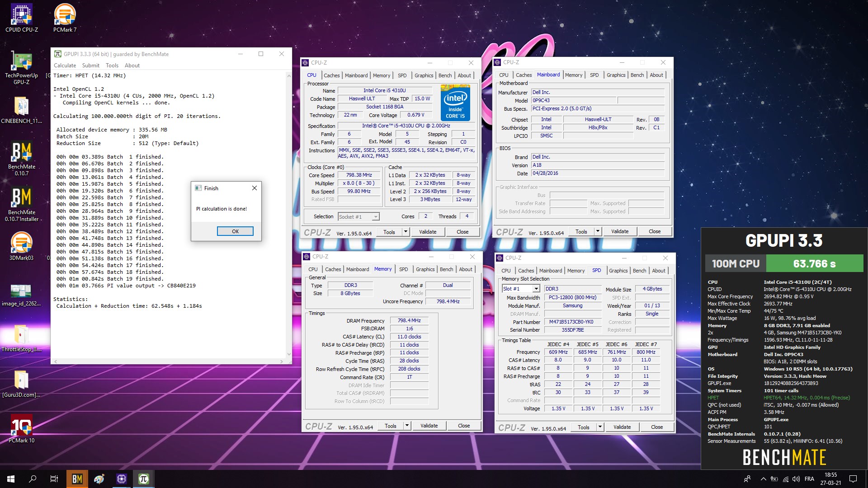The image size is (868, 488).
Task: Click the battery tray icon
Action: point(774,479)
